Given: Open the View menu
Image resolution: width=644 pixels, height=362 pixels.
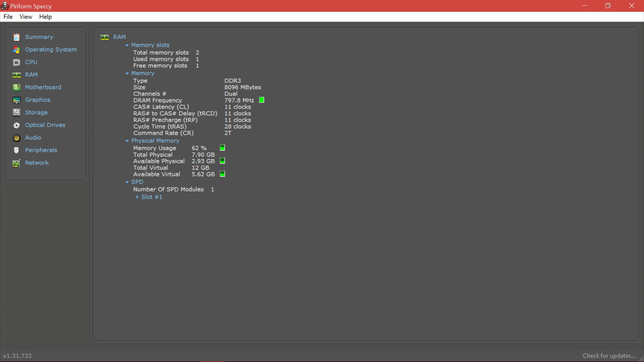Looking at the screenshot, I should (x=26, y=17).
